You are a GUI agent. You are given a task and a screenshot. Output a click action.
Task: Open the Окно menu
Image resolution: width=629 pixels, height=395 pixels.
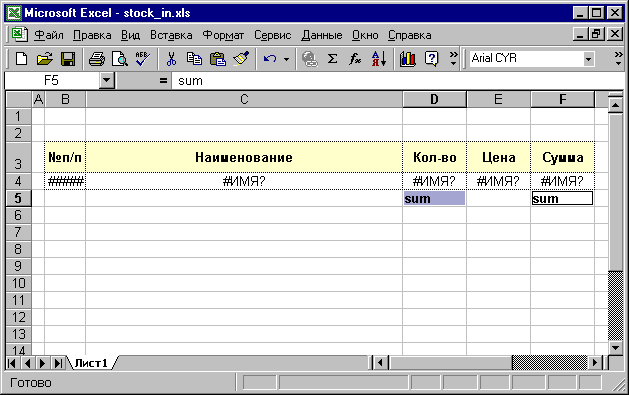coord(365,35)
